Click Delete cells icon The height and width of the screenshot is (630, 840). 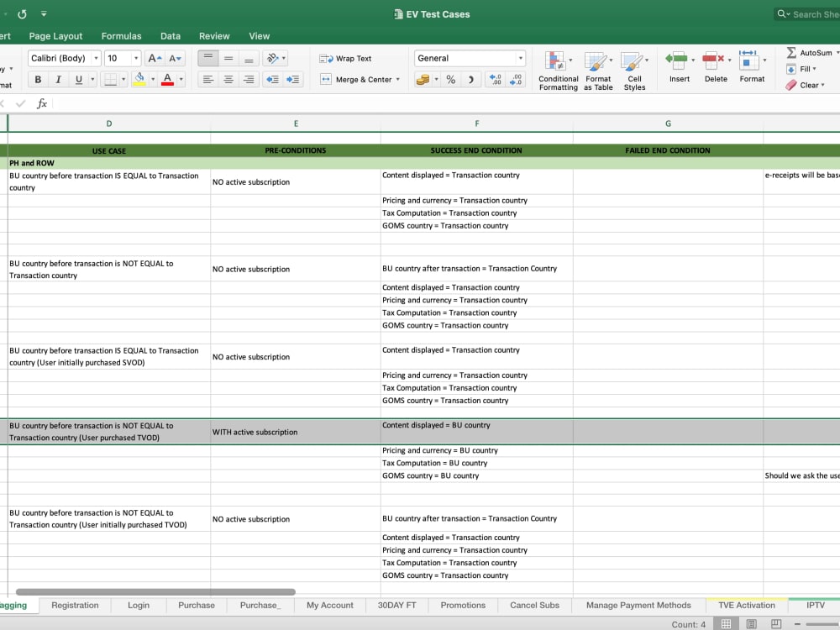(713, 60)
